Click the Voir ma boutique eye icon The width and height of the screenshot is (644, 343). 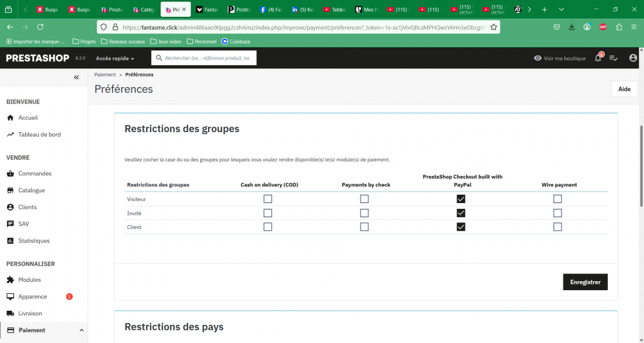[538, 58]
